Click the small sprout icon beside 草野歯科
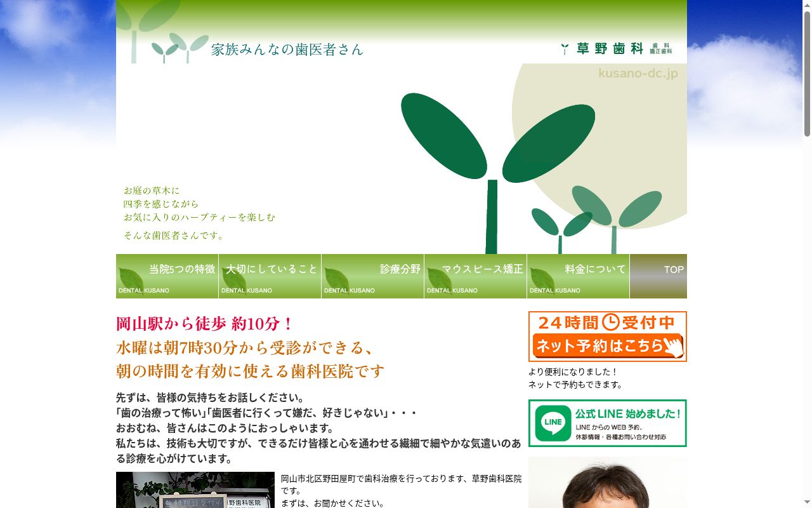812x508 pixels. tap(565, 49)
